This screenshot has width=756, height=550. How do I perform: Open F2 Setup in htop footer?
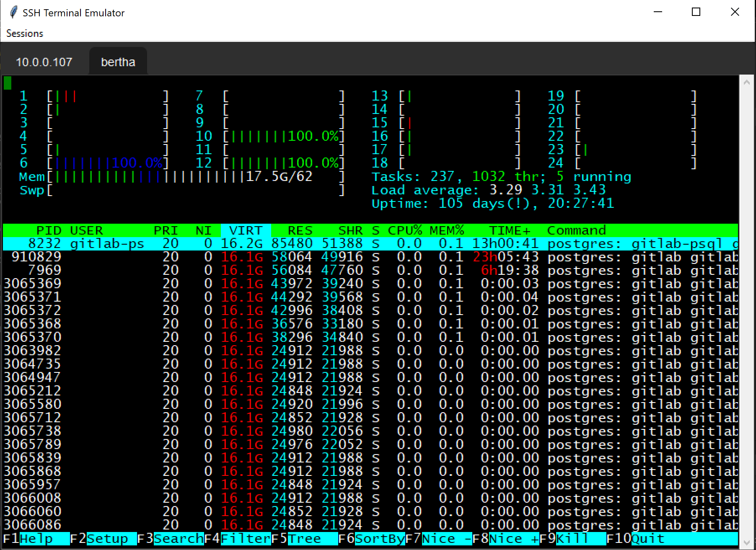click(x=103, y=539)
